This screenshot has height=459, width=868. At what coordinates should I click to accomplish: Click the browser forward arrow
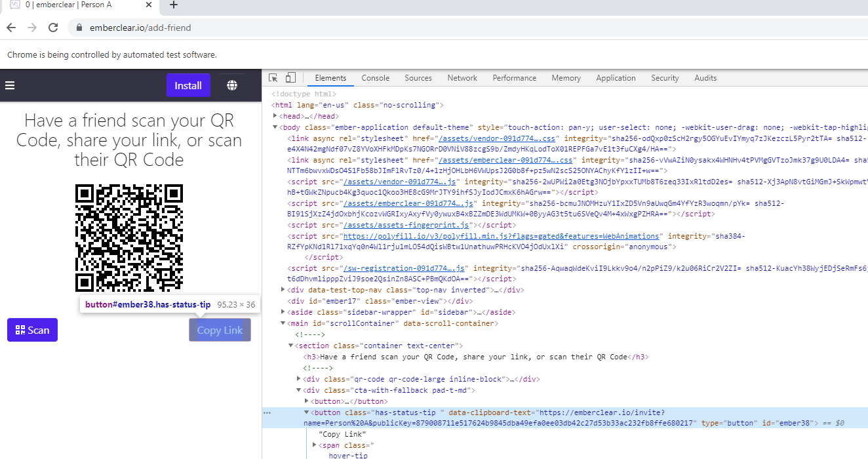click(32, 28)
